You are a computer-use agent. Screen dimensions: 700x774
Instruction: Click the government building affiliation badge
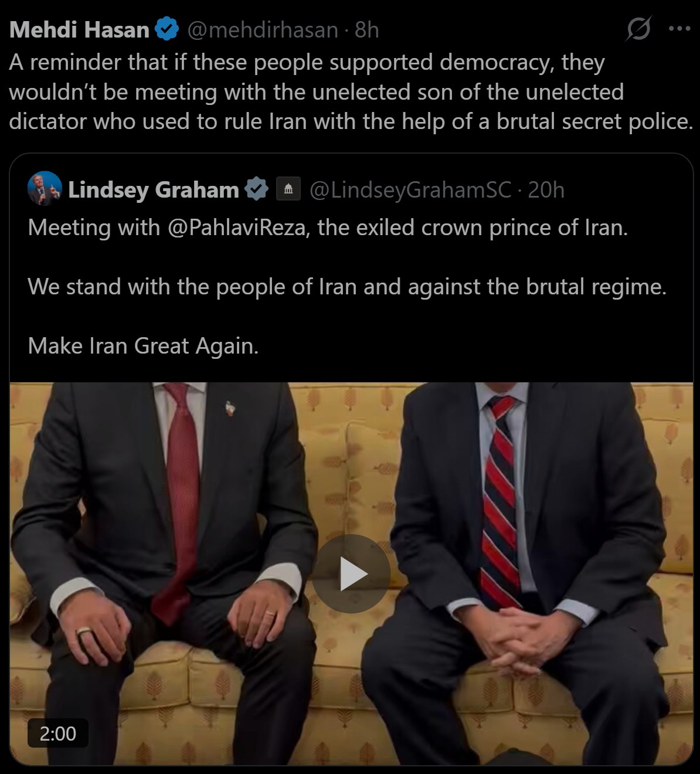(x=288, y=189)
